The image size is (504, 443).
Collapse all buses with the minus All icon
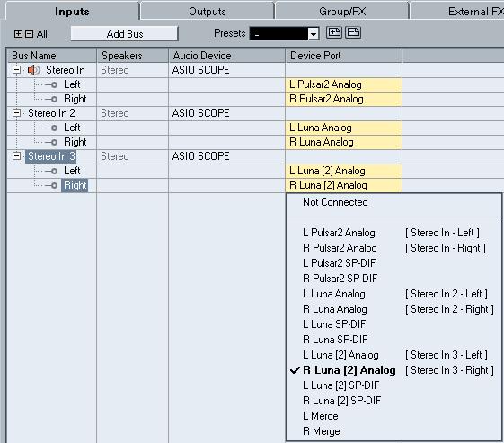tap(29, 34)
